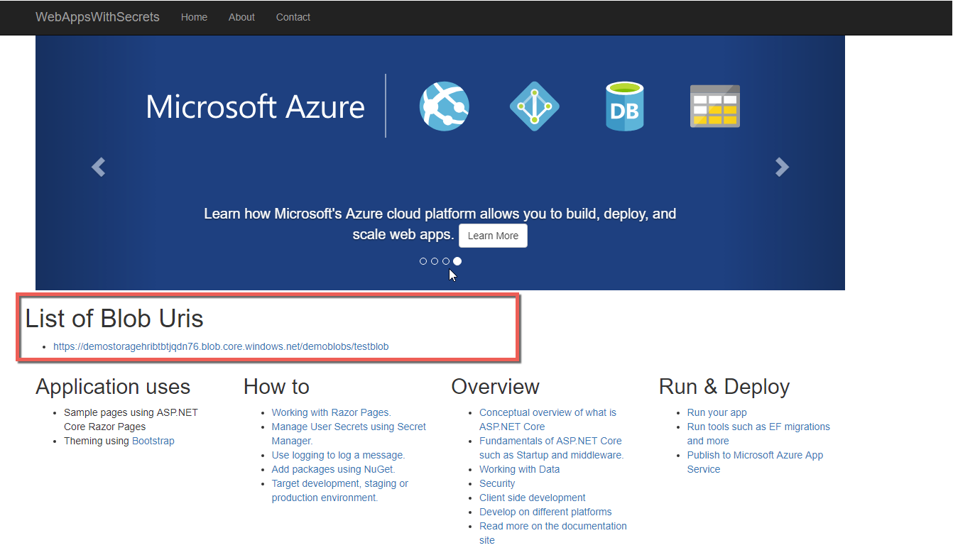
Task: Open Manage User Secrets link
Action: coord(349,434)
